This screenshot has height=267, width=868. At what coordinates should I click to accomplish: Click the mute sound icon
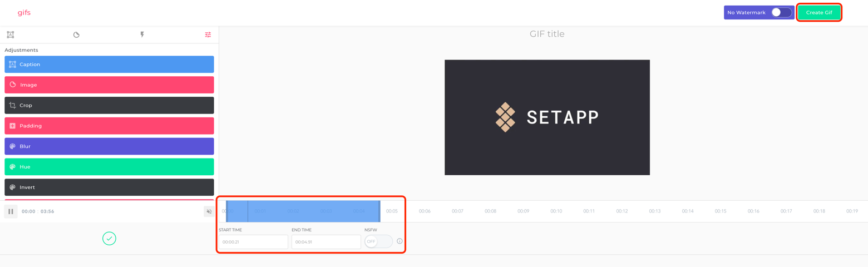pyautogui.click(x=209, y=211)
